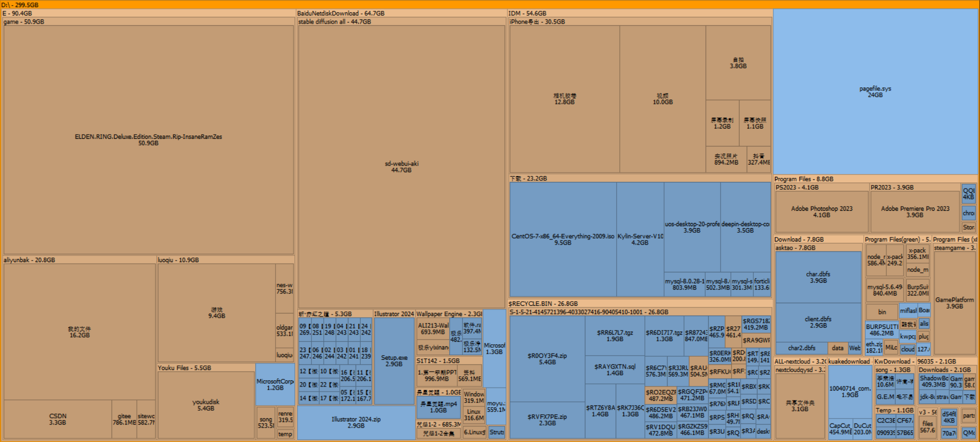980x442 pixels.
Task: Open the Program Files - 8.8GB header
Action: (x=876, y=179)
